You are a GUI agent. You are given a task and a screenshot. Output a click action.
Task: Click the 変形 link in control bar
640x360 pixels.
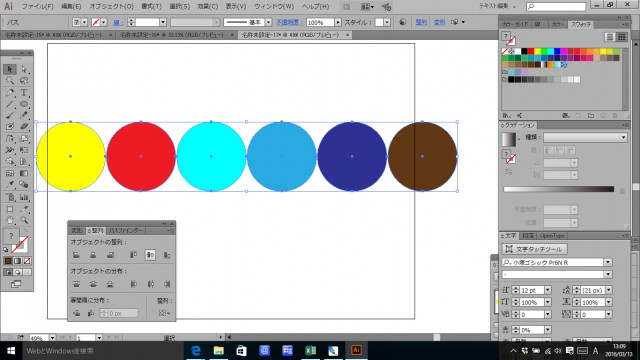click(439, 22)
